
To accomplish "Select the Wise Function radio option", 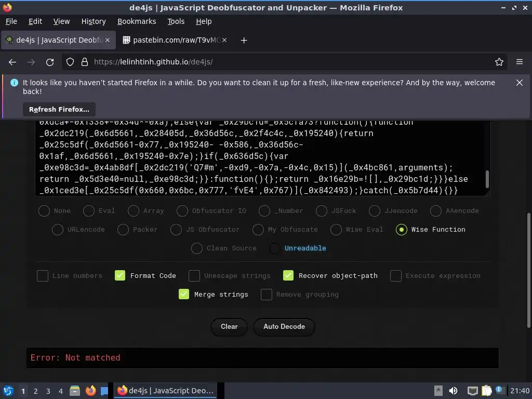I will pos(402,229).
